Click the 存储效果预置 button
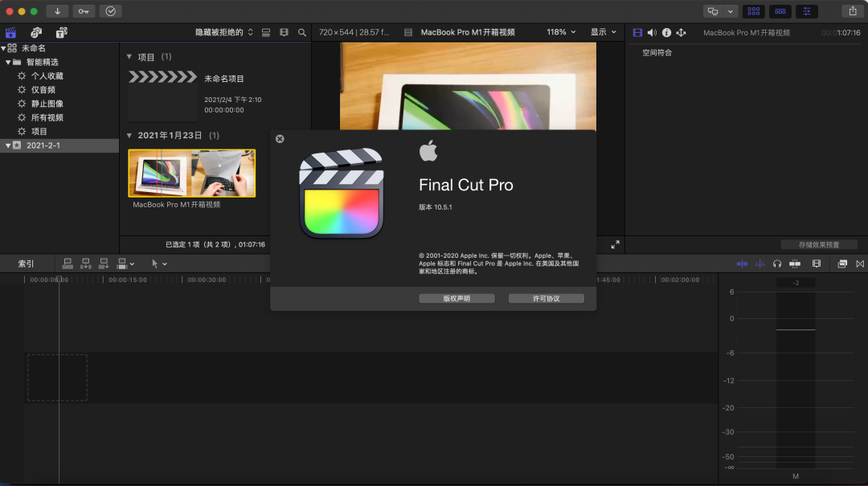Screen dimensions: 868x486 [x=819, y=245]
